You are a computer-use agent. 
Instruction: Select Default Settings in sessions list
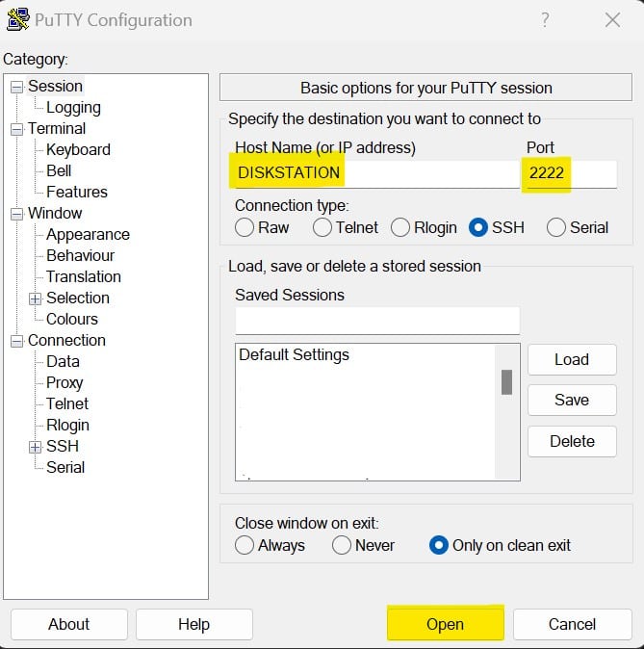[295, 355]
